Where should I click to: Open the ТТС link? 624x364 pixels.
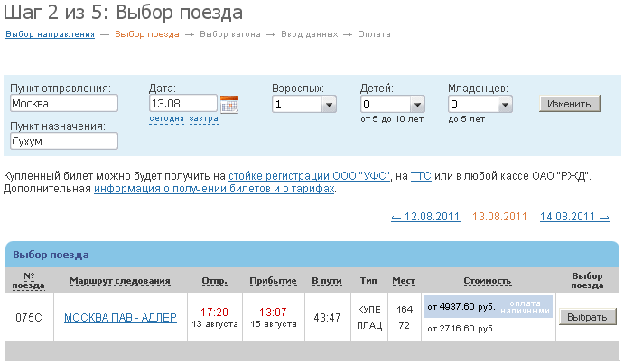click(421, 175)
